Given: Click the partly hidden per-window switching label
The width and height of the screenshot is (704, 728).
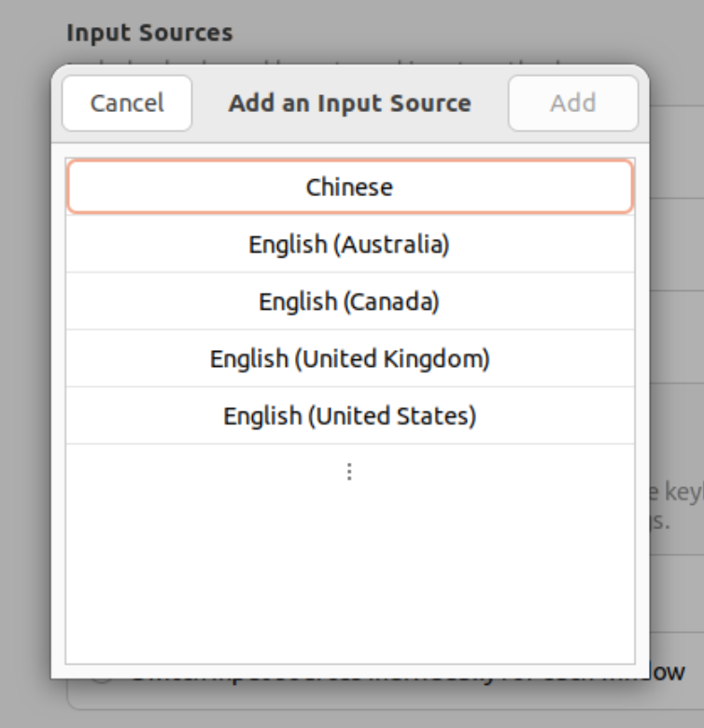Looking at the screenshot, I should pos(668,672).
